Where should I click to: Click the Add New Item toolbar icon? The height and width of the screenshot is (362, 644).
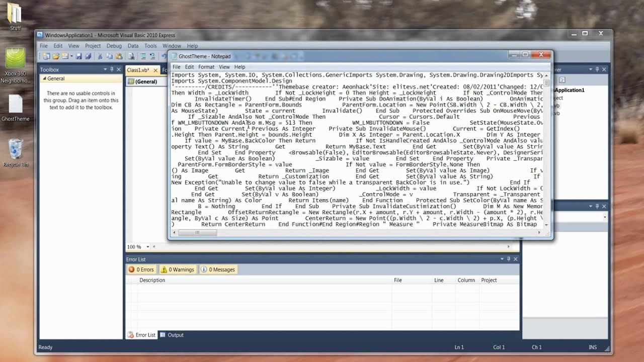(65, 56)
